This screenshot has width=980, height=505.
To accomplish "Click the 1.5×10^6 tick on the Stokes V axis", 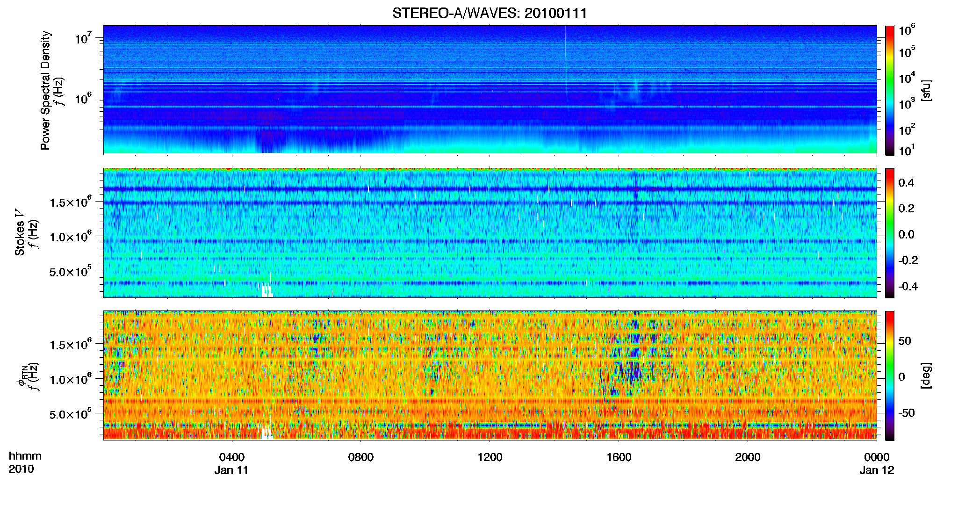I will coord(71,202).
